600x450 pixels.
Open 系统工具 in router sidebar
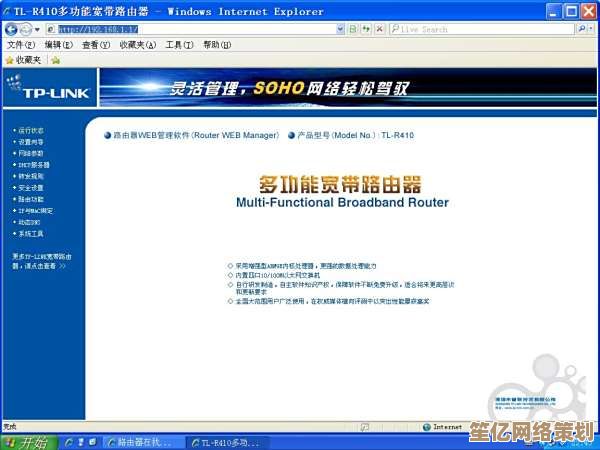click(31, 234)
